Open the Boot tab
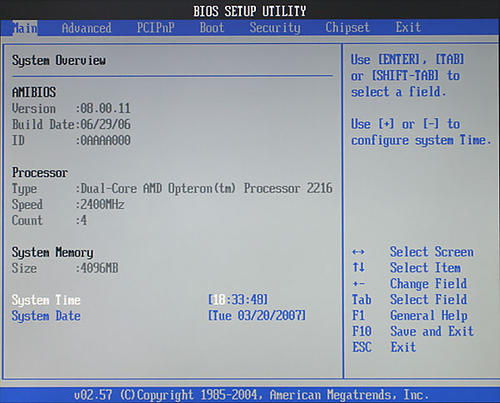This screenshot has height=403, width=500. (x=212, y=28)
